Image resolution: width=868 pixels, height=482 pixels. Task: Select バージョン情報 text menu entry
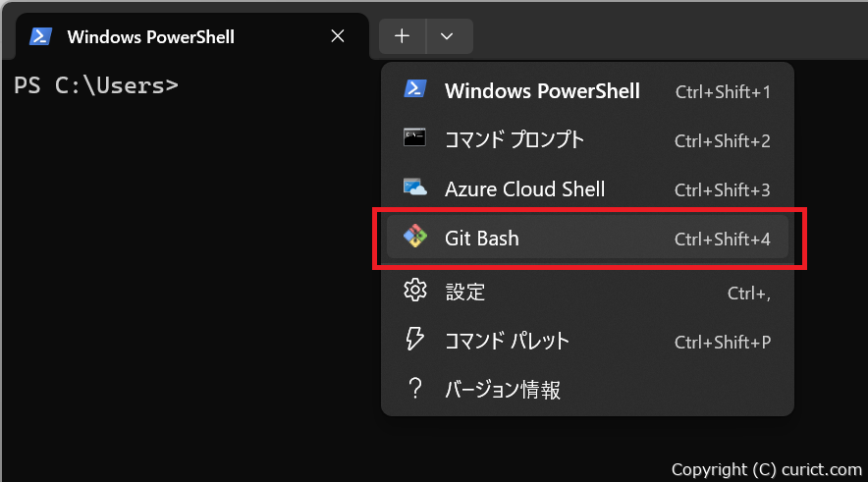[503, 391]
